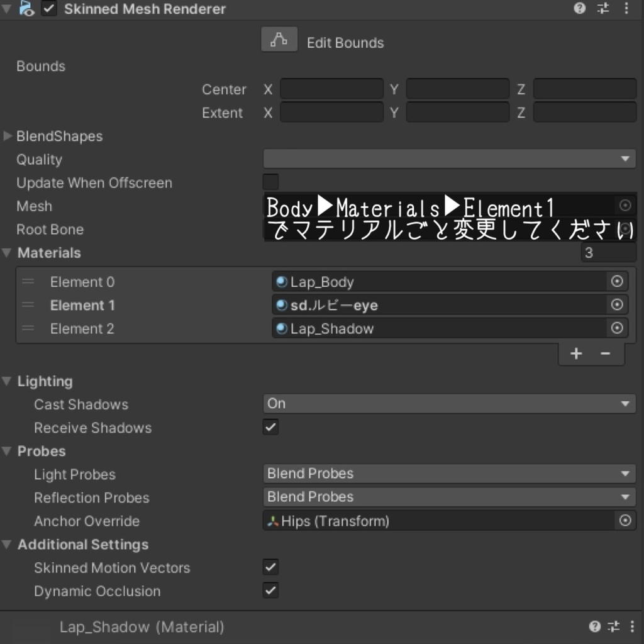The image size is (644, 644).
Task: Click the Skinned Mesh Renderer component icon
Action: pyautogui.click(x=26, y=9)
